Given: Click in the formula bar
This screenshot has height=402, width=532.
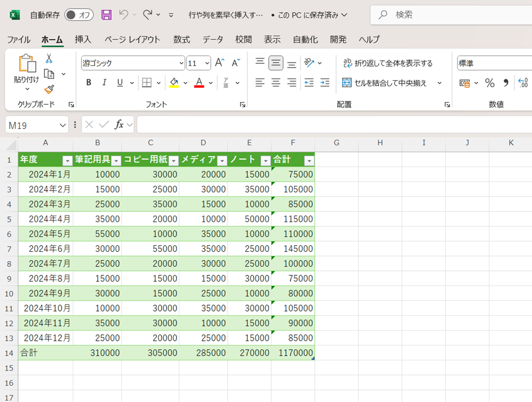Looking at the screenshot, I should click(x=334, y=125).
